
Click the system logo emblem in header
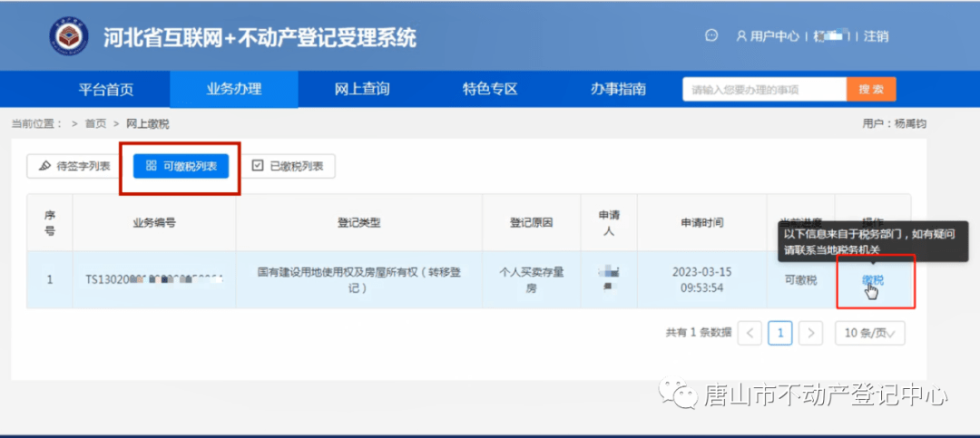coord(69,38)
